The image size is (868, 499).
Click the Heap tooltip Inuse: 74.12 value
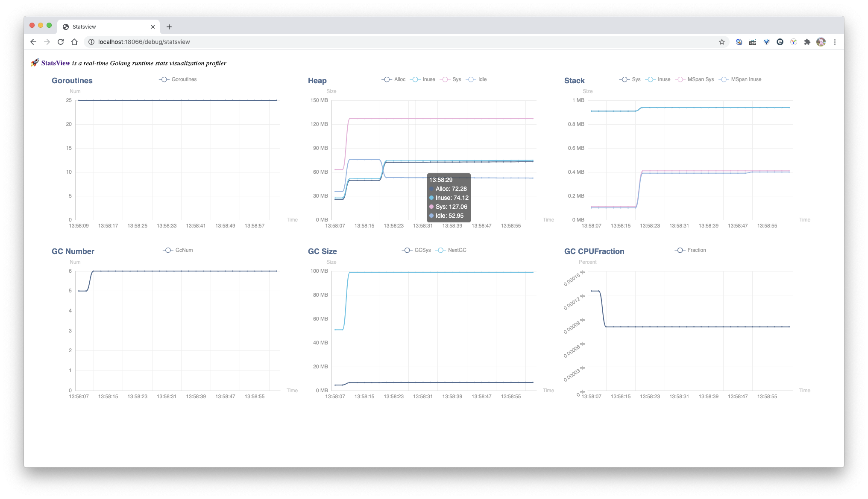point(449,198)
